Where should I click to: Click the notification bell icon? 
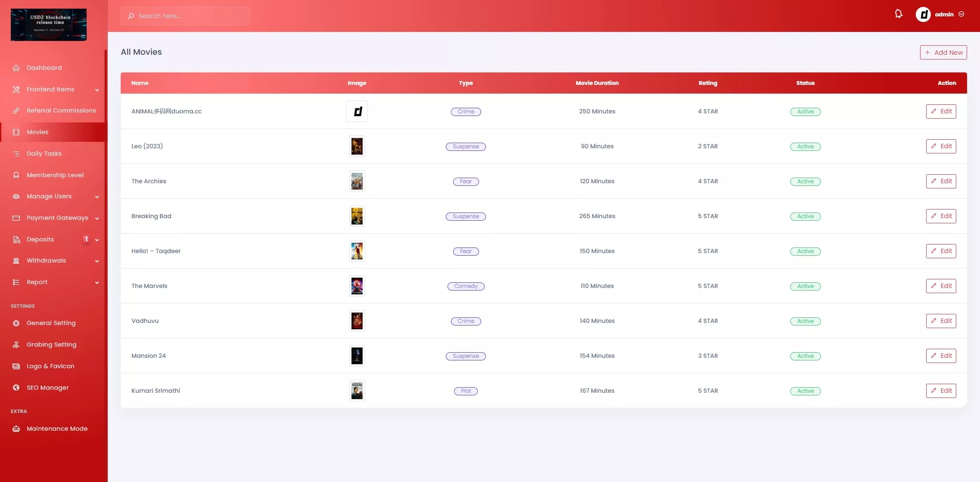point(899,14)
